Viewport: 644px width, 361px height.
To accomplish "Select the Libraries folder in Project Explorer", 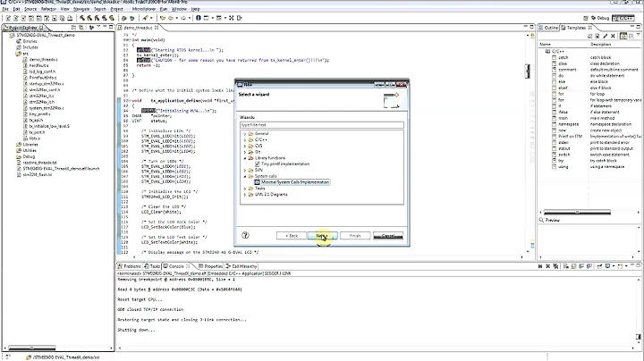I will click(x=30, y=145).
